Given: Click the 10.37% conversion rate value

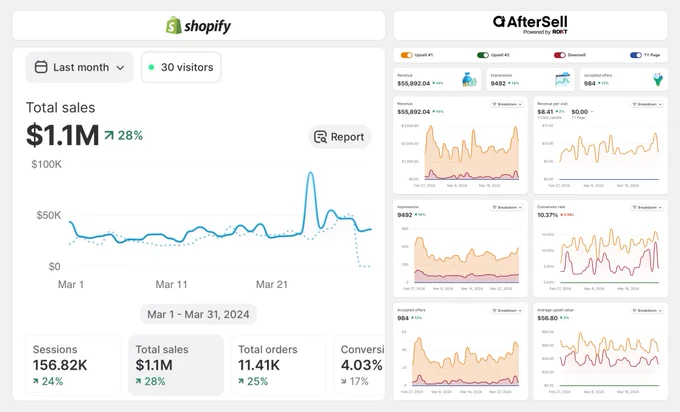Looking at the screenshot, I should [547, 215].
